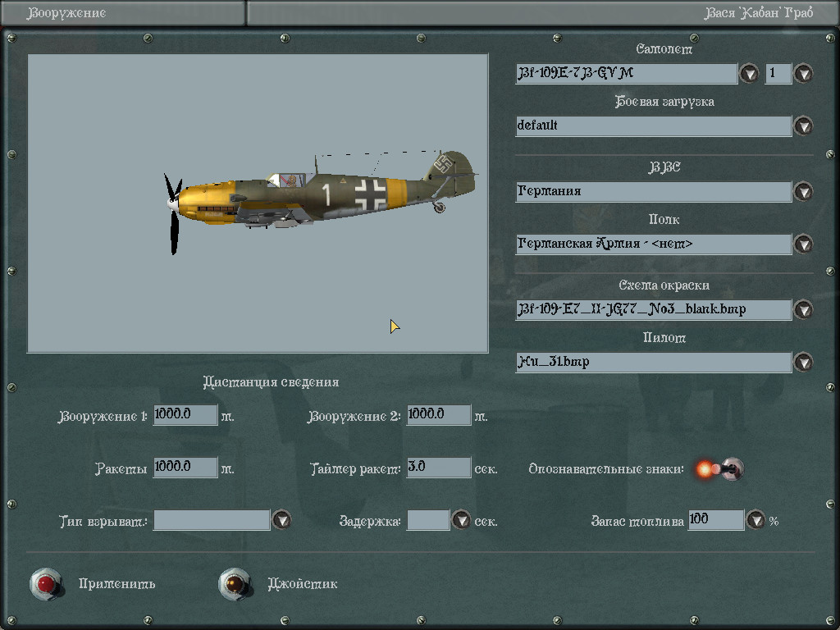Click the Германская Армия regiment field
Screen dimensions: 840x630
(654, 244)
